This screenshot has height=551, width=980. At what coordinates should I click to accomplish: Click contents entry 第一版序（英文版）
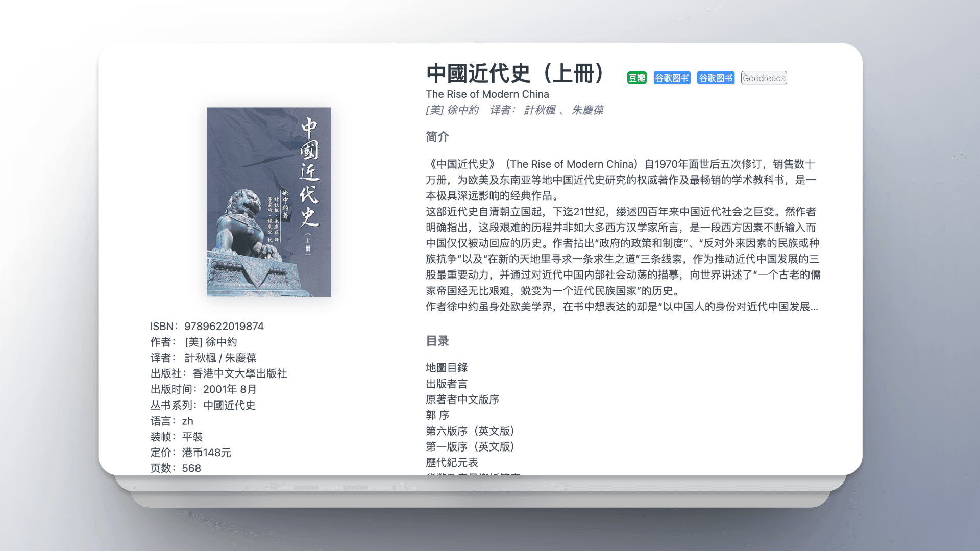pos(473,447)
